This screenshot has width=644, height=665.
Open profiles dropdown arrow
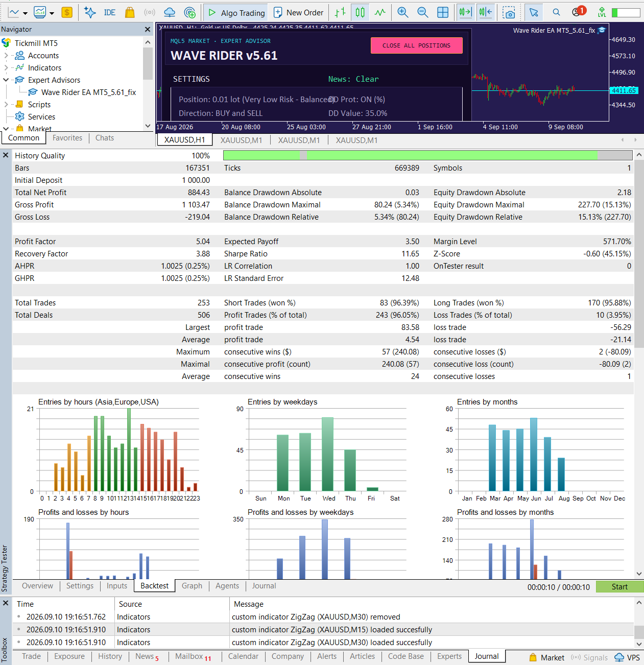coord(52,13)
